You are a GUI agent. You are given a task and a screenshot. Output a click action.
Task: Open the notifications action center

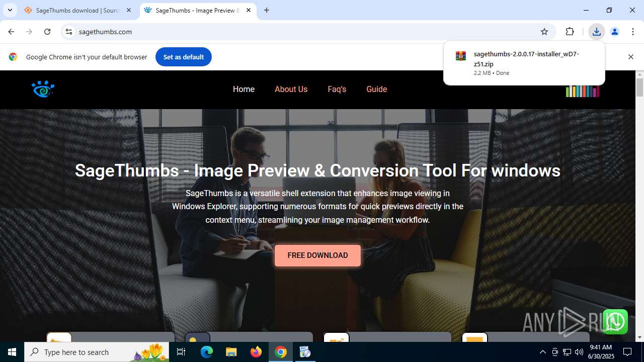pos(628,352)
